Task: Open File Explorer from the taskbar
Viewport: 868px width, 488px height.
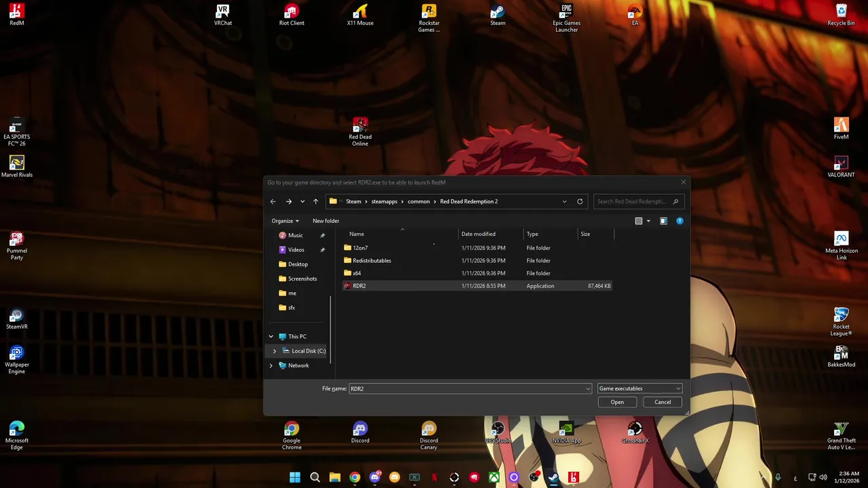Action: 335,478
